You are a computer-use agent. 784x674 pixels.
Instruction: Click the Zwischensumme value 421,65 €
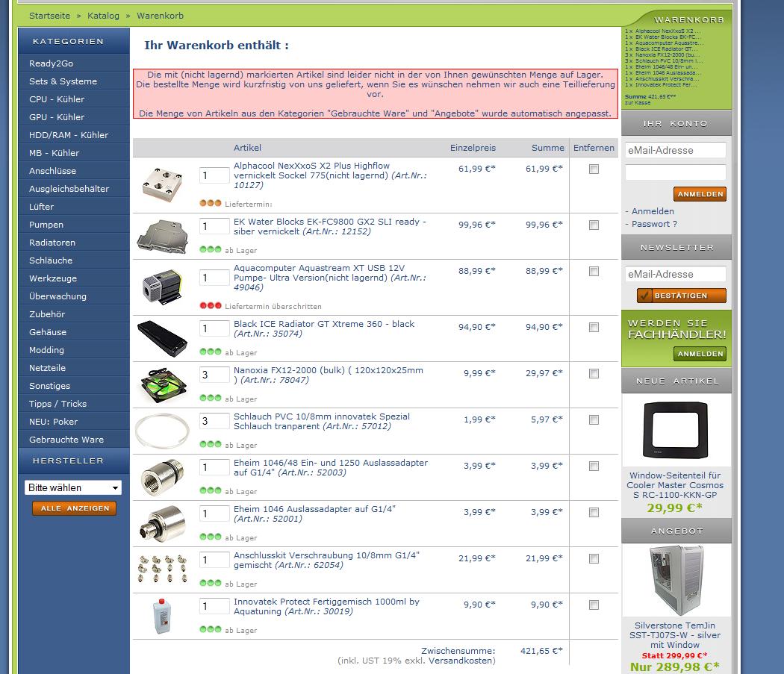[541, 651]
